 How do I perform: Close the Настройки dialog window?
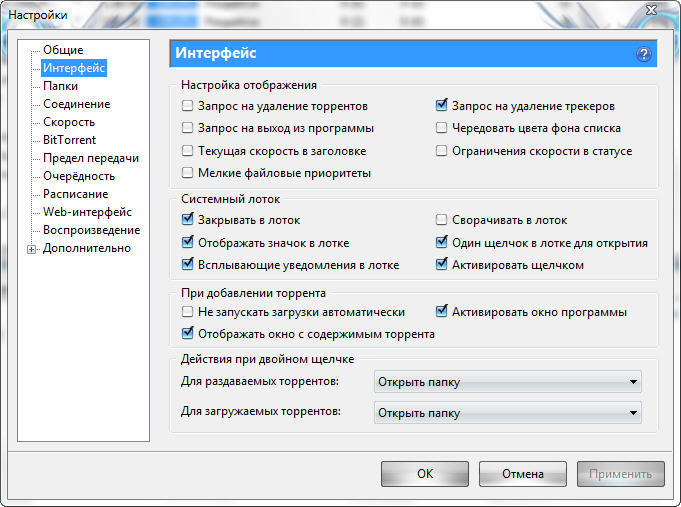tap(648, 12)
